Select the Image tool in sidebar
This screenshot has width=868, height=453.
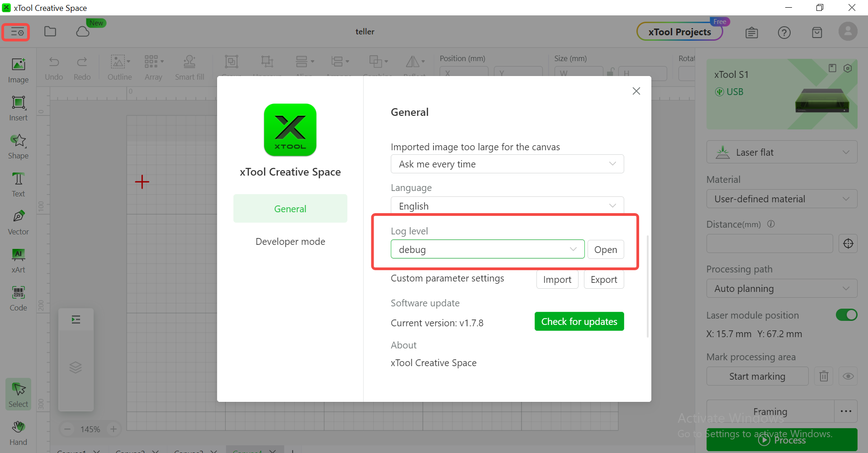tap(18, 71)
